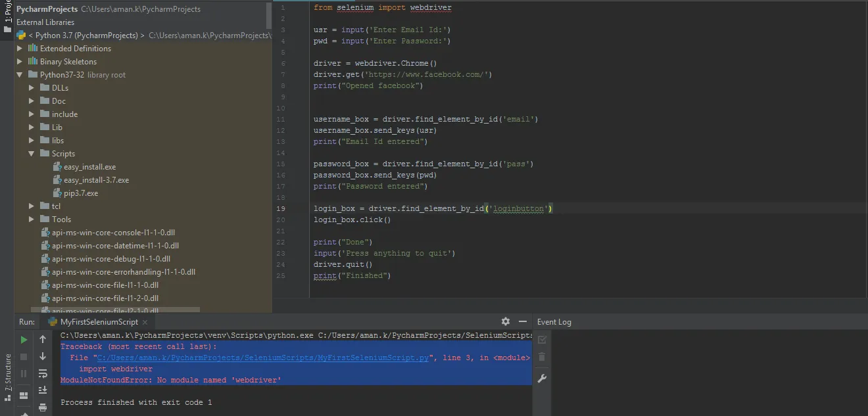This screenshot has width=868, height=416.
Task: Click Python icon beside Python 3.7 interpreter
Action: [x=21, y=35]
